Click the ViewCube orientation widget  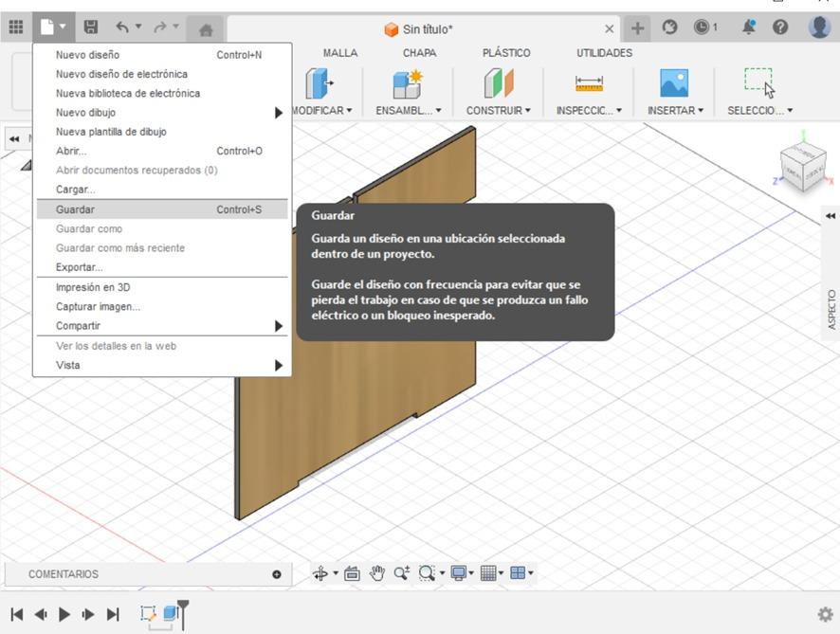(803, 165)
